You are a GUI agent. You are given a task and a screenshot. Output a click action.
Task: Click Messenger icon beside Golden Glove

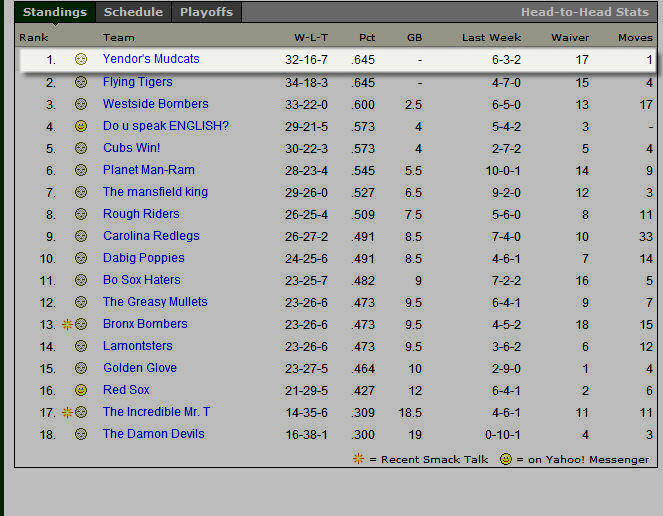tap(81, 369)
